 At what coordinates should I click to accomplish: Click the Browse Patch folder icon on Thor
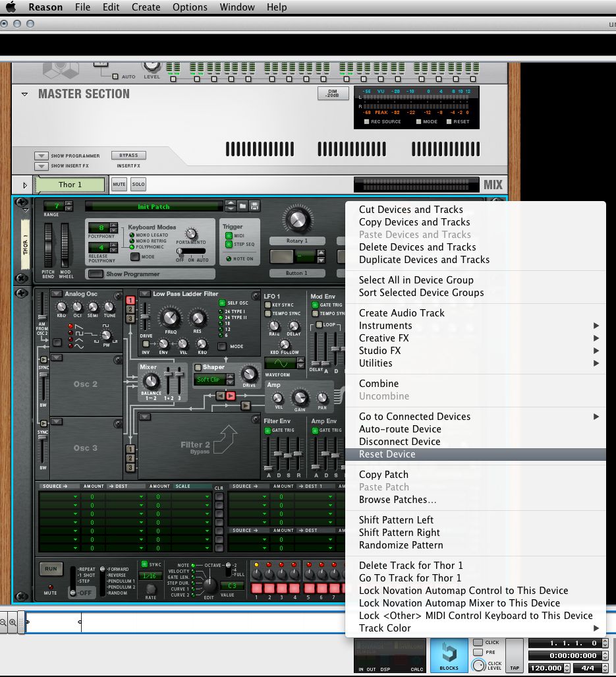243,206
